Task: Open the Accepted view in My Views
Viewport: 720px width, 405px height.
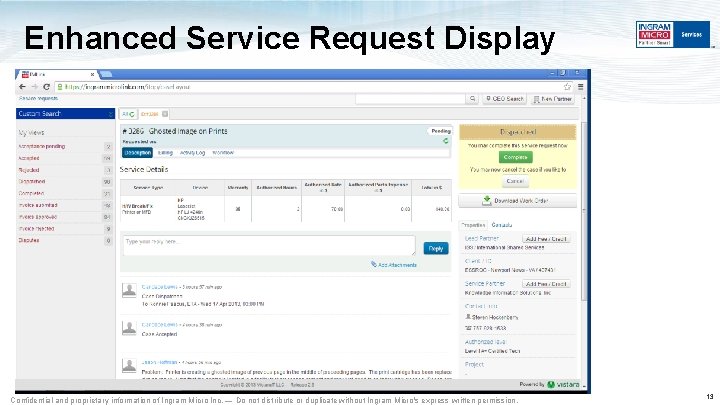Action: [29, 158]
